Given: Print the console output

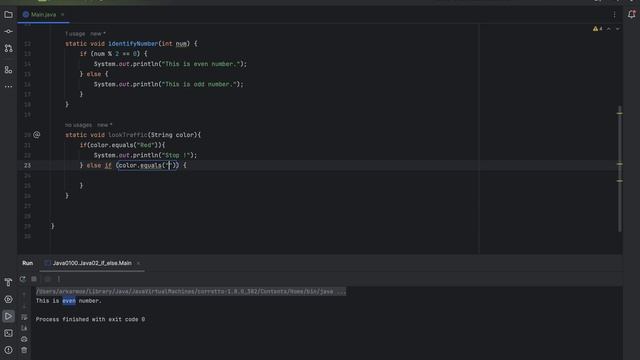Looking at the screenshot, I should [24, 339].
